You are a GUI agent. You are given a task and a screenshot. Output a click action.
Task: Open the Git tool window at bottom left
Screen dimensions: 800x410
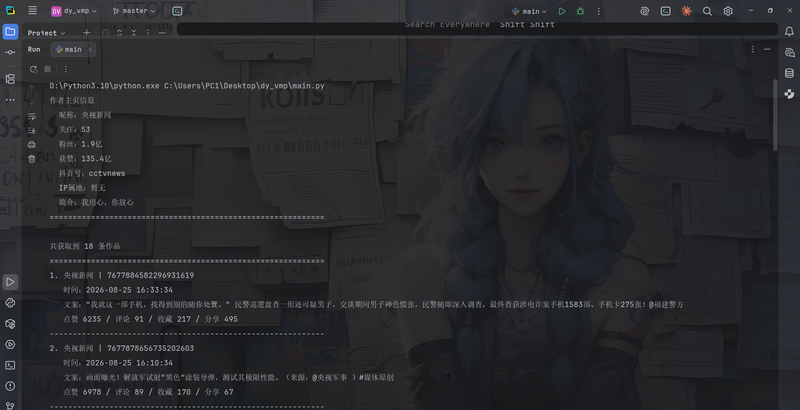pos(10,406)
